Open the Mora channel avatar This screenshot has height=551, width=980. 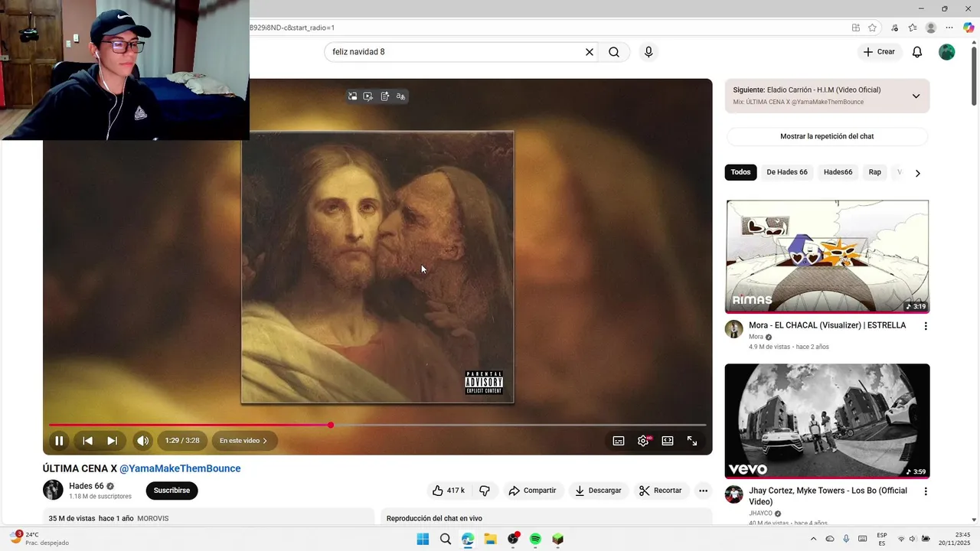734,329
